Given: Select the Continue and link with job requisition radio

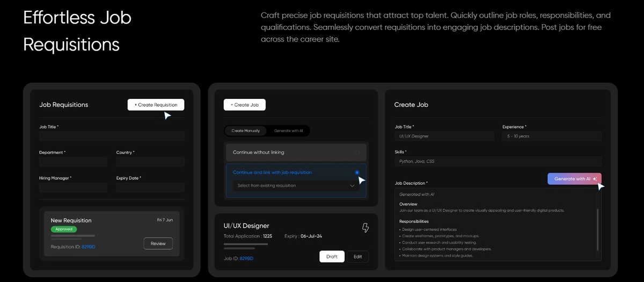Looking at the screenshot, I should pos(357,172).
